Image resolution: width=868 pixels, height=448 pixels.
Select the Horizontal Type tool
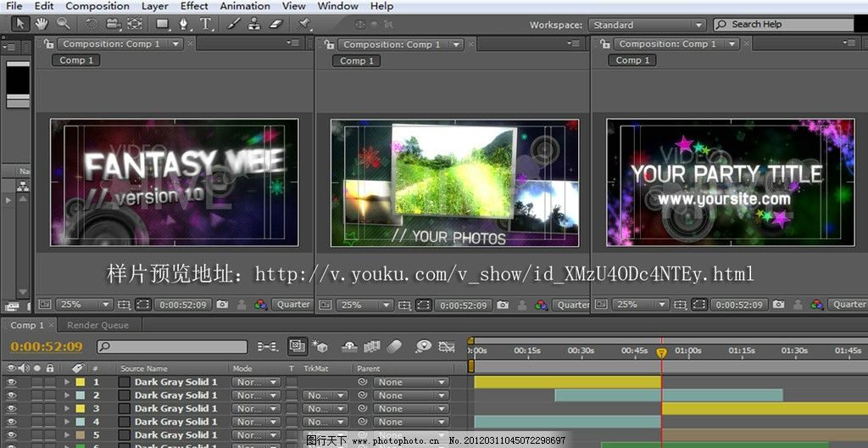coord(203,24)
